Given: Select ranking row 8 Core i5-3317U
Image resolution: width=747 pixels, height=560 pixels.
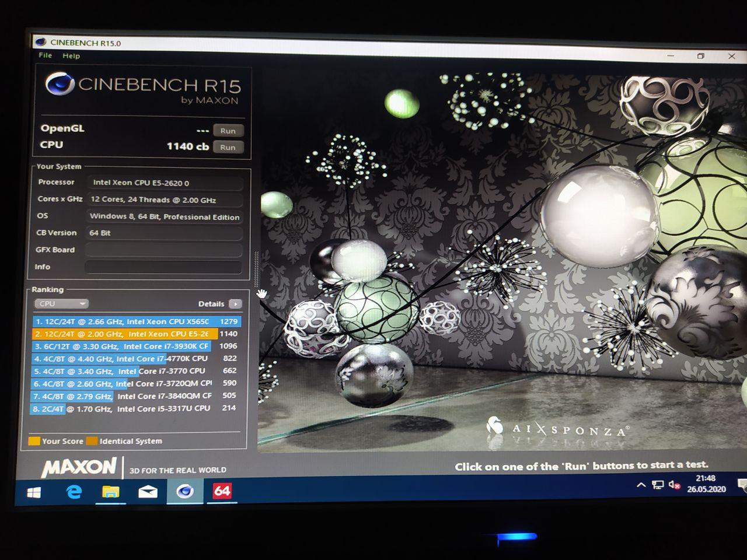Looking at the screenshot, I should [x=134, y=408].
